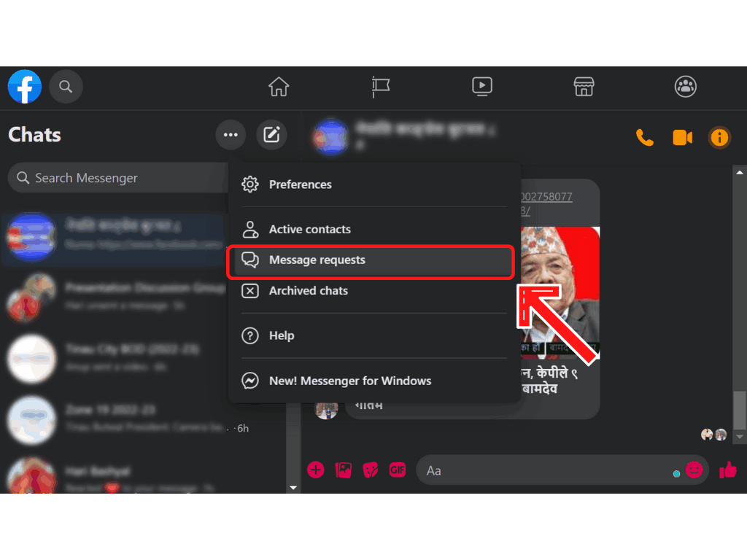The height and width of the screenshot is (560, 747).
Task: Click the conversation header avatar
Action: (330, 137)
